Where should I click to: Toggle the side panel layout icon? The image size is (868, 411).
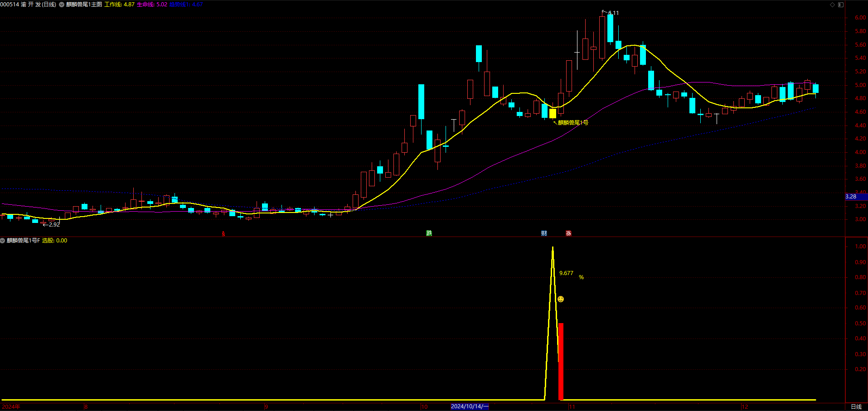840,5
